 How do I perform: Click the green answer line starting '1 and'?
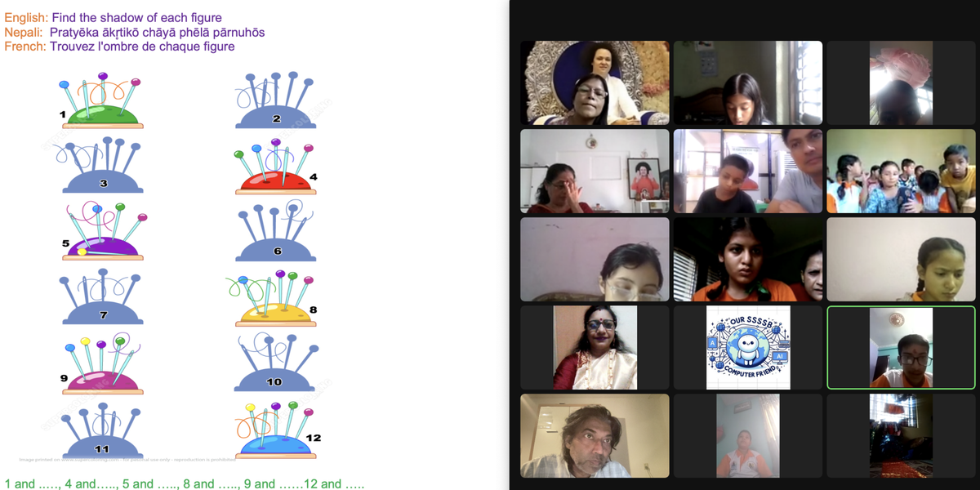tap(185, 483)
